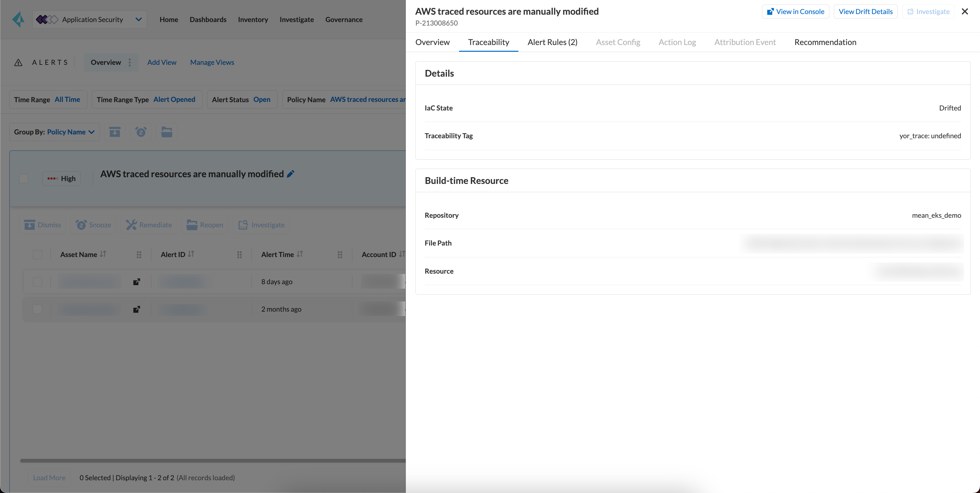The image size is (980, 493).
Task: Grab the Alert ID column drag handle
Action: [x=239, y=255]
